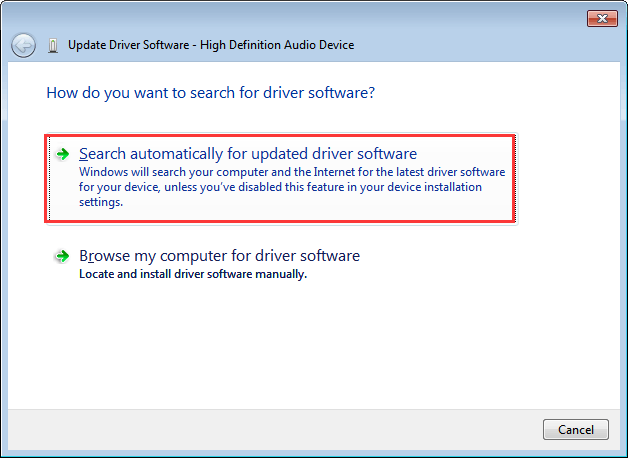Close the Update Driver Software window

pyautogui.click(x=600, y=19)
